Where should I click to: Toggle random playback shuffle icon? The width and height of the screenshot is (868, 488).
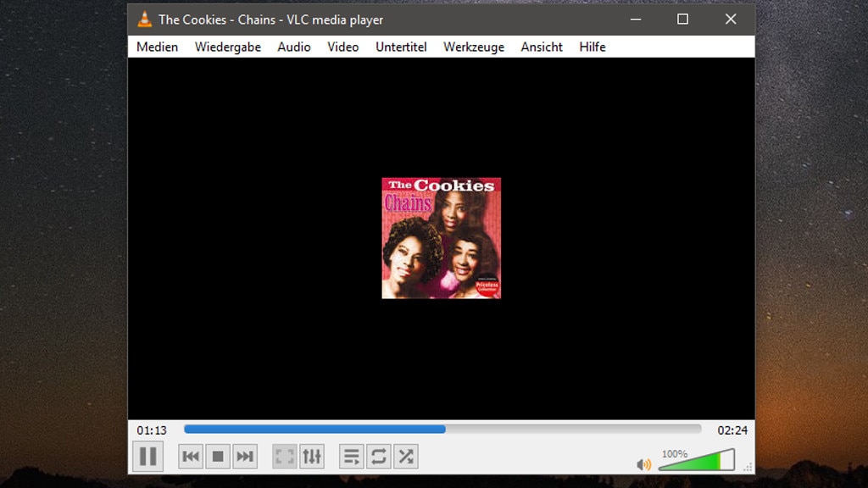(x=405, y=456)
